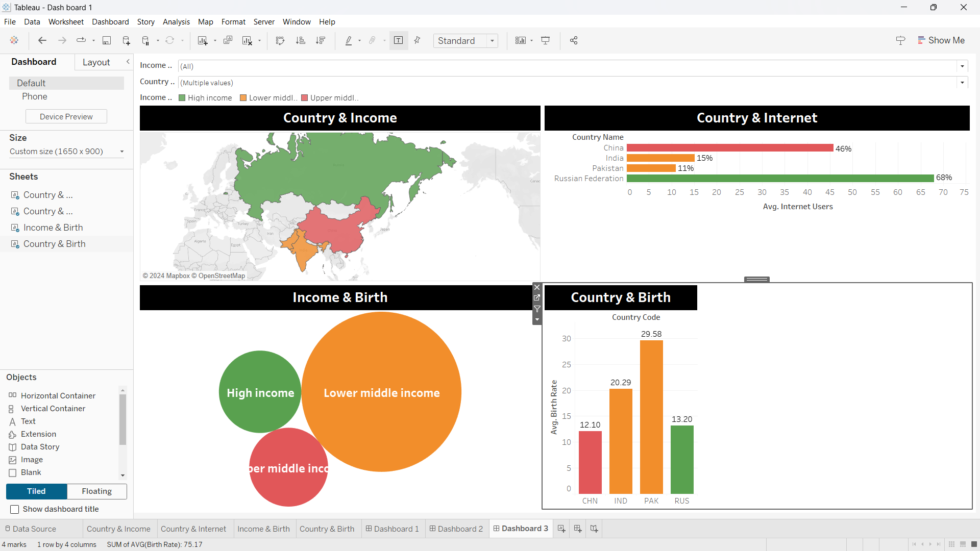The height and width of the screenshot is (551, 980).
Task: Expand the Custom size dropdown
Action: [x=121, y=152]
